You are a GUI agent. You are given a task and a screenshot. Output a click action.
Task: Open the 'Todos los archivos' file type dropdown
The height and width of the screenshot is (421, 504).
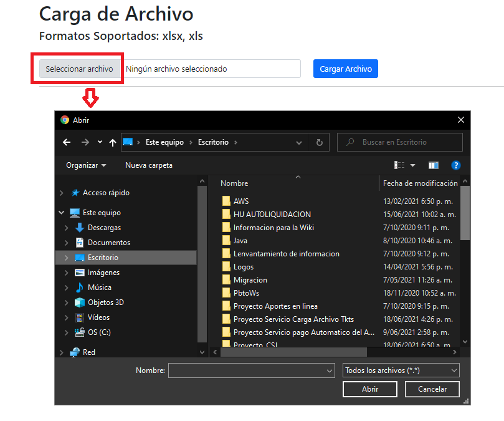tap(401, 370)
